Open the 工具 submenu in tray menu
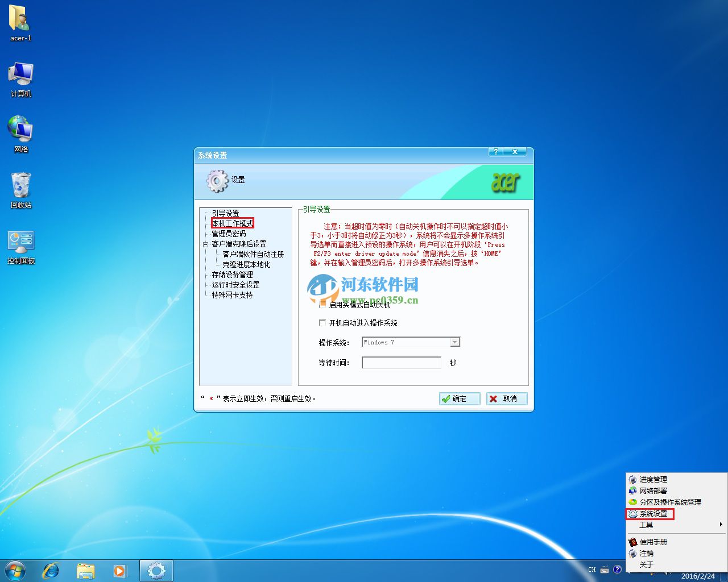The width and height of the screenshot is (728, 582). pos(676,525)
